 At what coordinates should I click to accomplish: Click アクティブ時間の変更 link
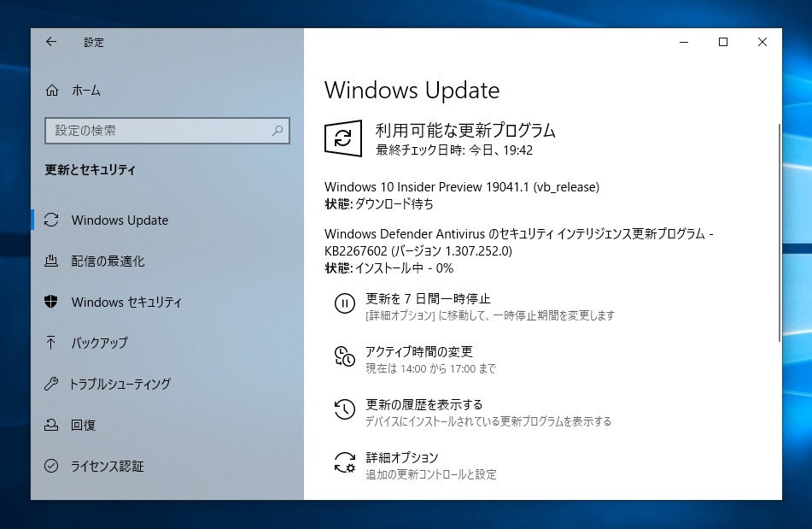coord(419,351)
